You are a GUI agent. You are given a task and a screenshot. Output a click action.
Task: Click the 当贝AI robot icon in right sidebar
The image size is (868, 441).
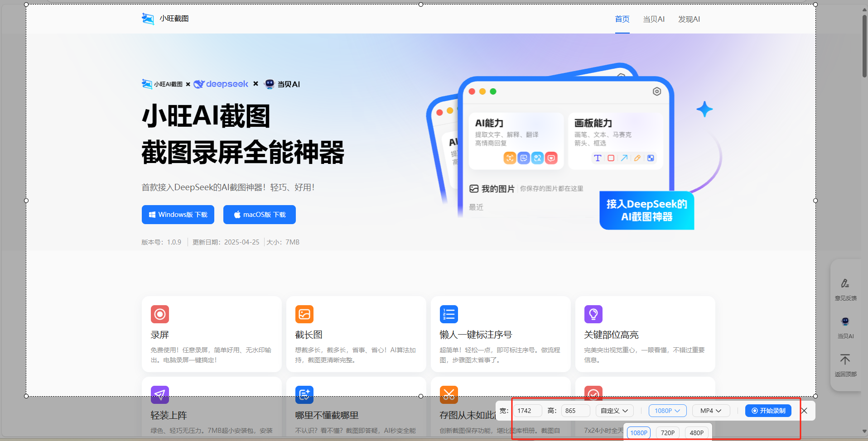click(845, 322)
